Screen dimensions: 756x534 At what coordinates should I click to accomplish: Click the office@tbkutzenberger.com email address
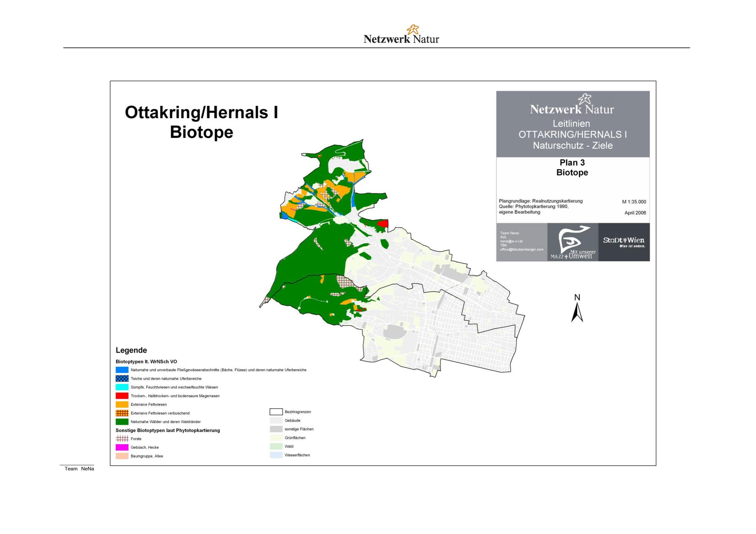(x=522, y=250)
